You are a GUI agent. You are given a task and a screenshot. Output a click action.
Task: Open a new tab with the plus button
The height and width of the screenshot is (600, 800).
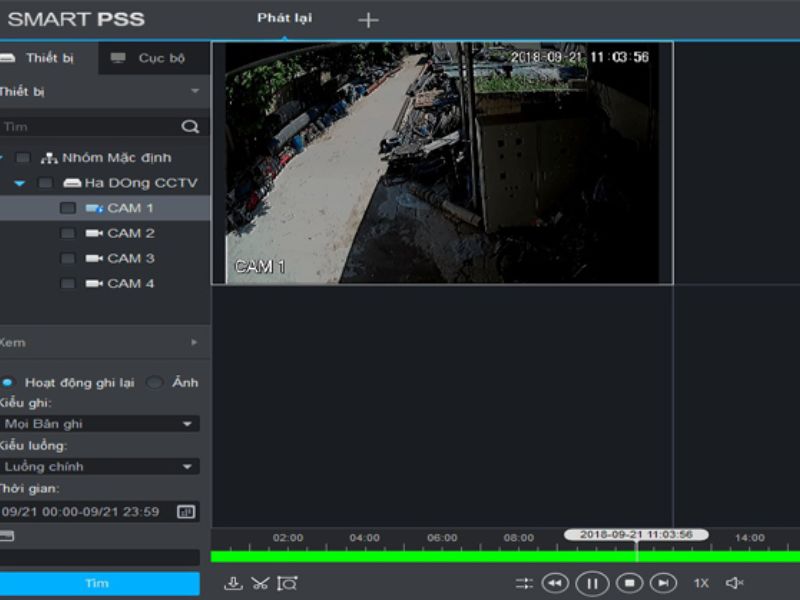368,18
